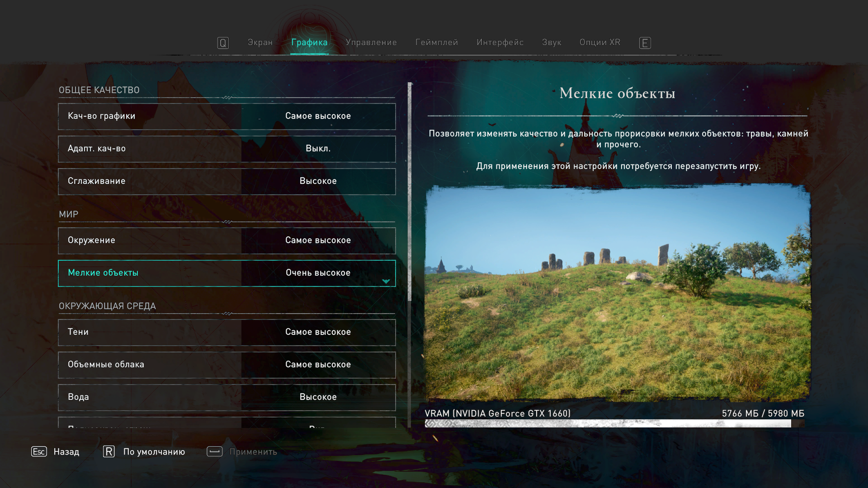The height and width of the screenshot is (488, 868).
Task: Click the R key reset icon
Action: pos(109,451)
